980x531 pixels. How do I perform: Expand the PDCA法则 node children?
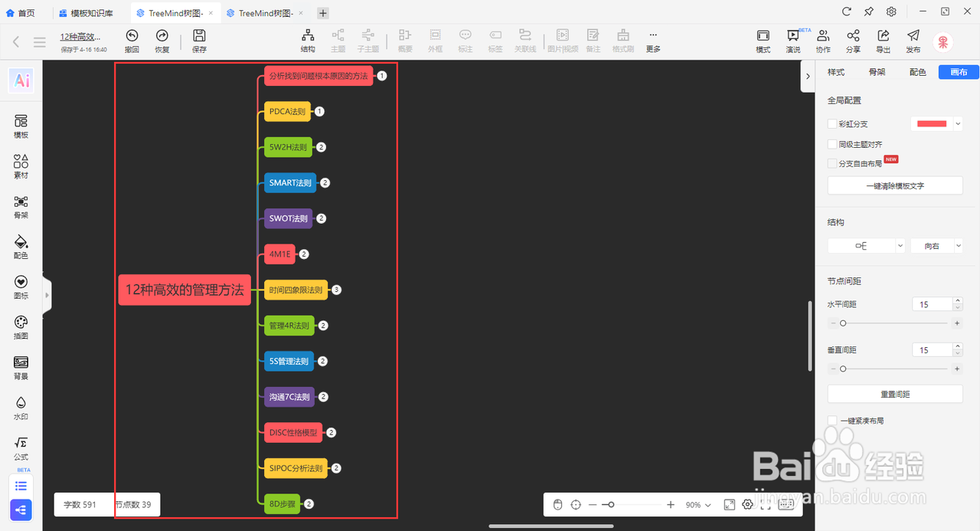coord(320,111)
